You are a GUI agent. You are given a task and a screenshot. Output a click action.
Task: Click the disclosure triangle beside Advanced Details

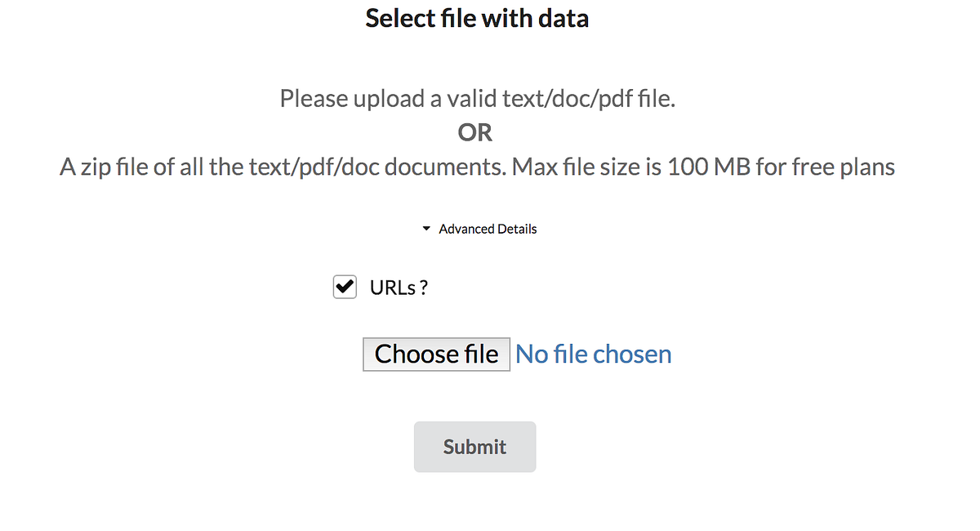(x=425, y=229)
